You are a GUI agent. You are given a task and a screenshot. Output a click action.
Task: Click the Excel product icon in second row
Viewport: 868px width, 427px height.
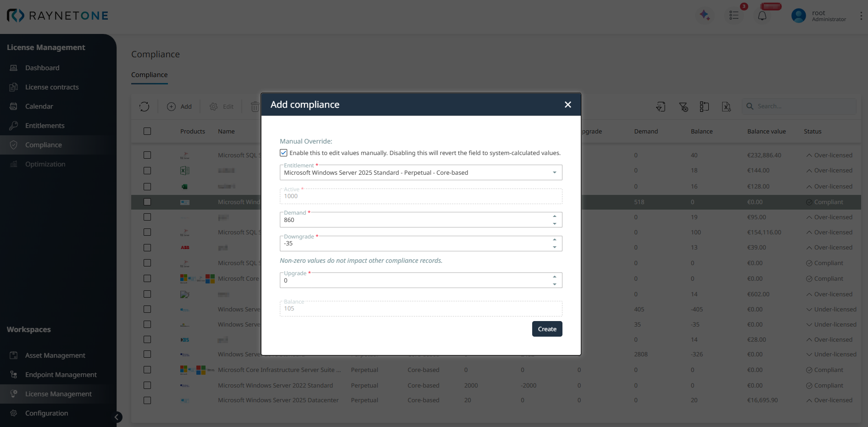click(184, 171)
